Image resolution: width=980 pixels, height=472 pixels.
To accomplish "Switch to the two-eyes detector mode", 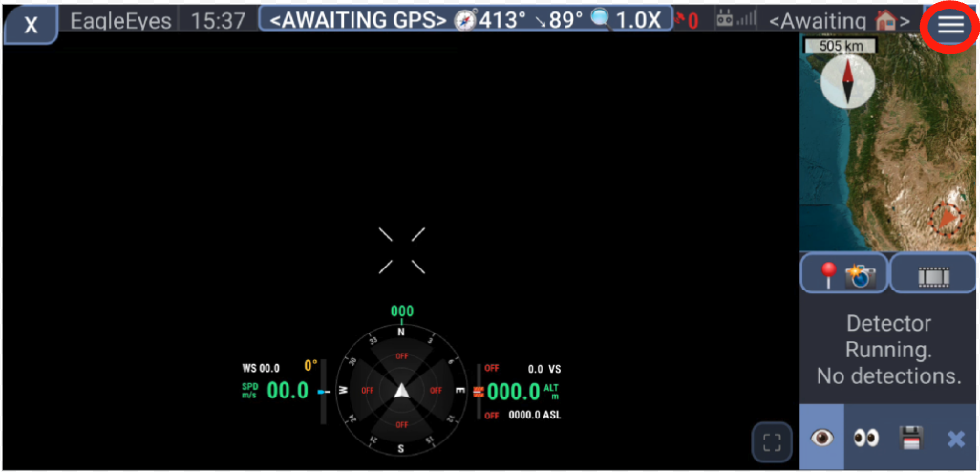I will click(x=865, y=438).
